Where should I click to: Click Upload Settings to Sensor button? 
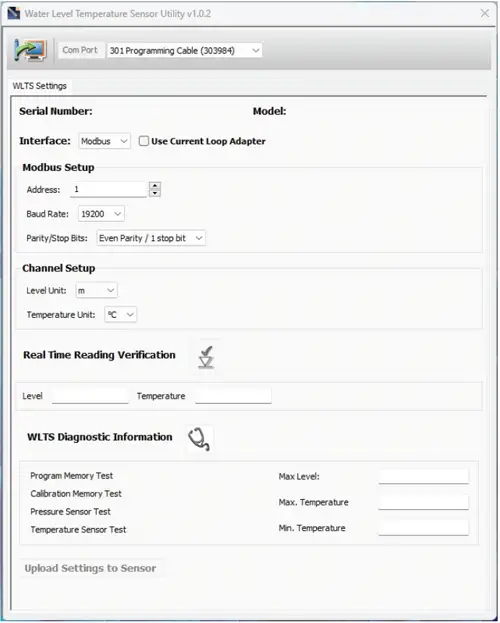pyautogui.click(x=90, y=568)
